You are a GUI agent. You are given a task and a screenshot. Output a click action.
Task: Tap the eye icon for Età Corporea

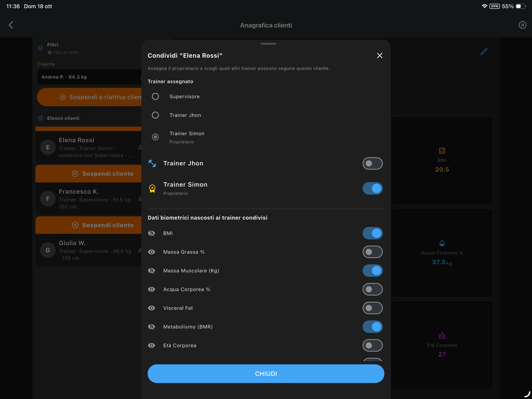coord(151,346)
